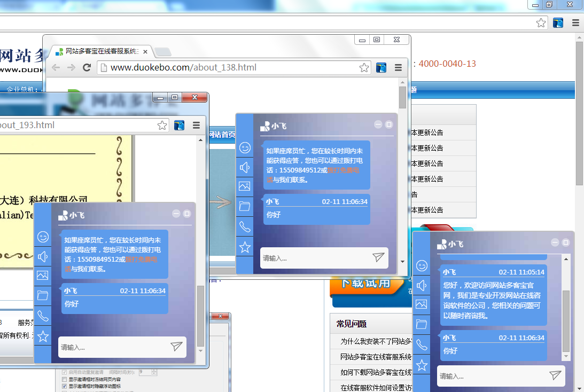Reload the page with the refresh icon
This screenshot has height=392, width=584.
pos(87,67)
